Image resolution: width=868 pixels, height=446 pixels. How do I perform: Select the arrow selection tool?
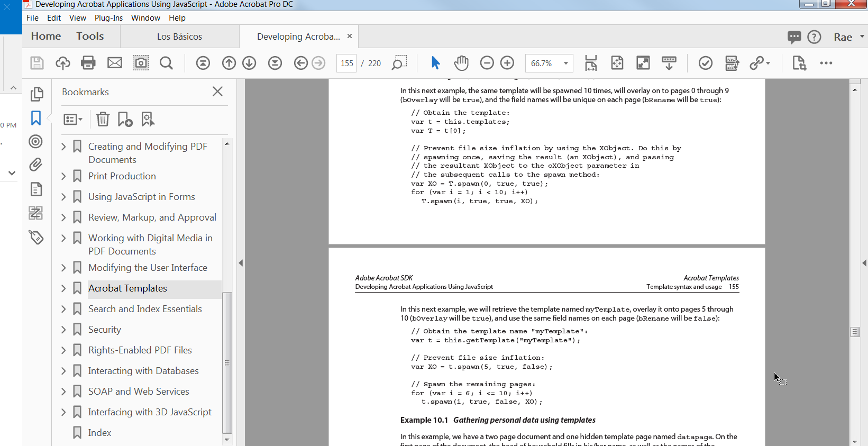coord(435,63)
